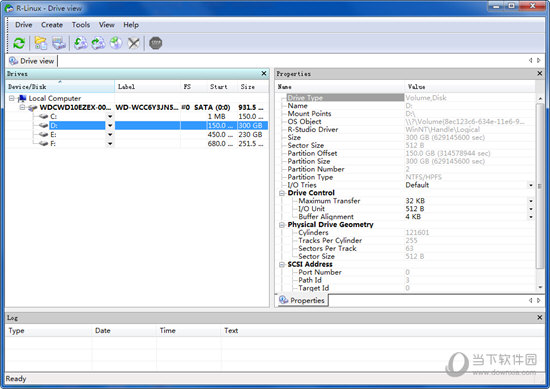The image size is (550, 389).
Task: Open the dropdown arrow beside E:
Action: point(110,135)
